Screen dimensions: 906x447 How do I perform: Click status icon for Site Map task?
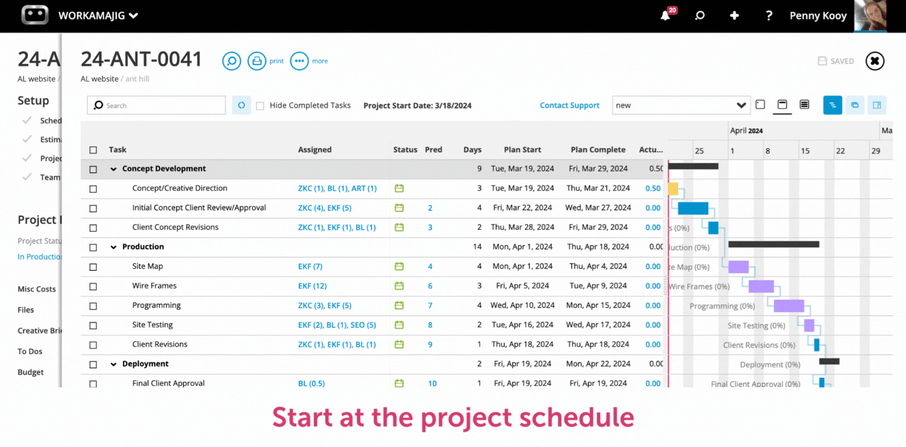click(399, 267)
